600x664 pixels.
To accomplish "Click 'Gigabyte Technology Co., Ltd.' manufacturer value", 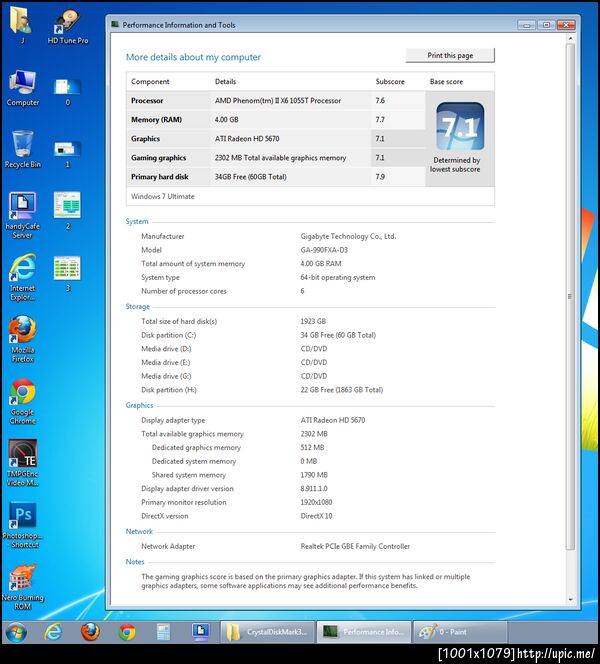I will coord(348,236).
